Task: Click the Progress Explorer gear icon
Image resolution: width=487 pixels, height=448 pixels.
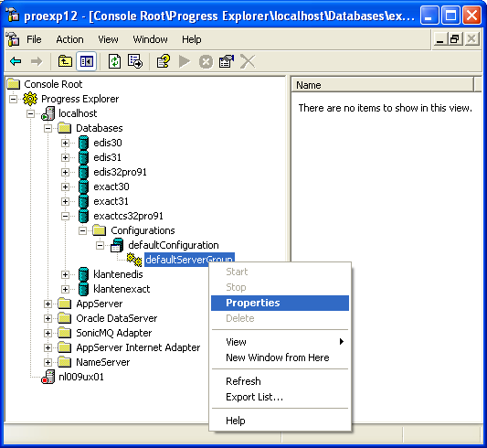Action: tap(30, 99)
